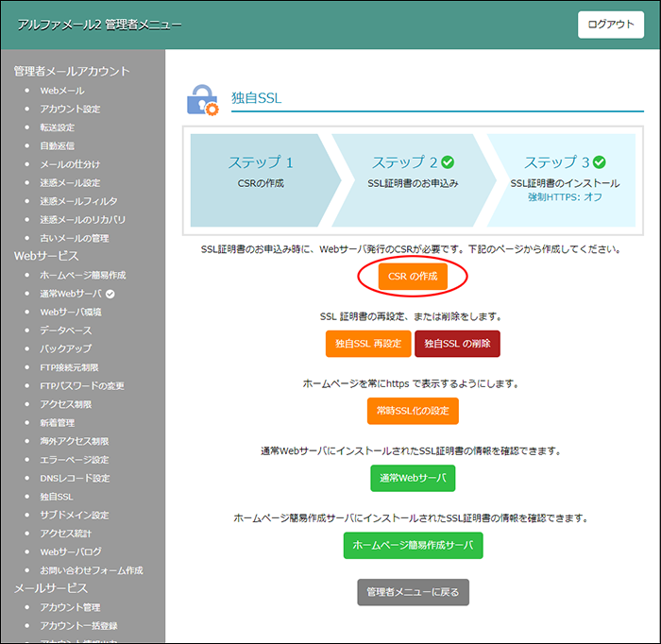This screenshot has height=644, width=661.
Task: Click ホームページ簡易作成サーバ green button
Action: (x=414, y=546)
